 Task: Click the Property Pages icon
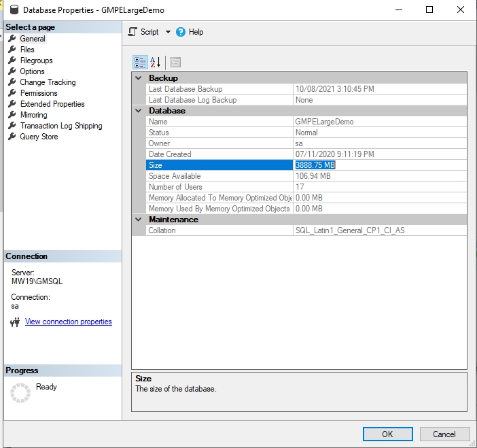pos(175,63)
